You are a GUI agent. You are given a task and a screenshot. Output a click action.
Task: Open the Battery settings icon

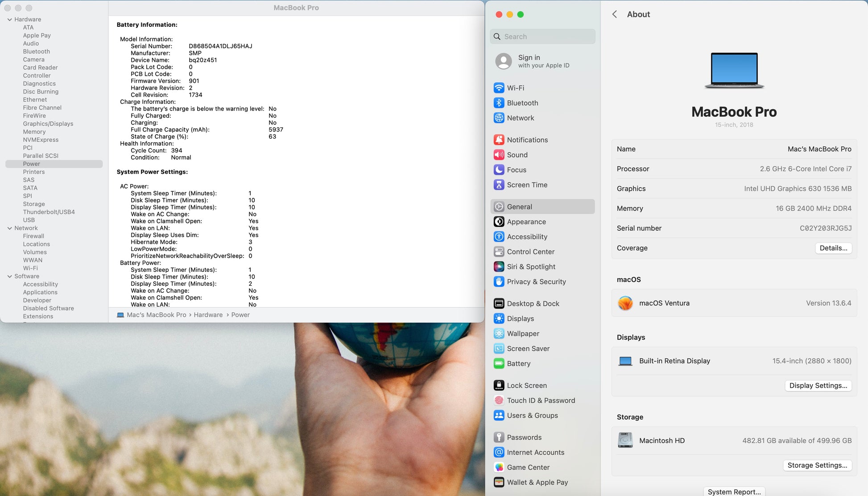tap(499, 364)
